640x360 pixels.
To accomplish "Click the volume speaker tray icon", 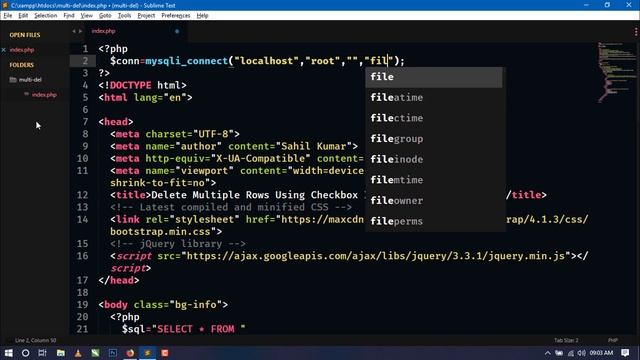I will point(582,353).
